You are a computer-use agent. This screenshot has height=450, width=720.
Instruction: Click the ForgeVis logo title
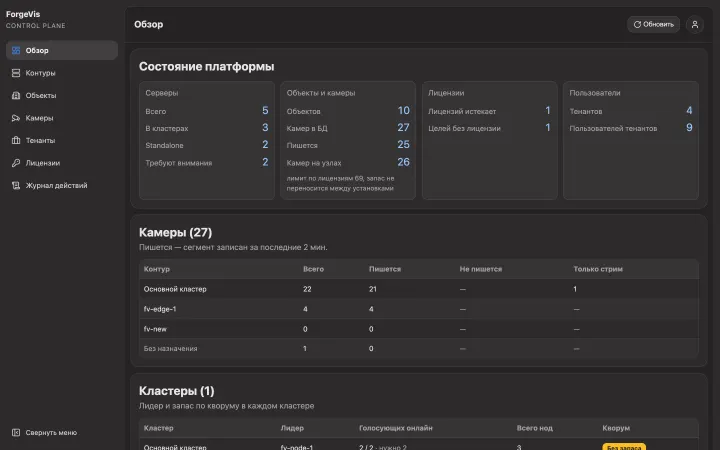click(x=23, y=14)
